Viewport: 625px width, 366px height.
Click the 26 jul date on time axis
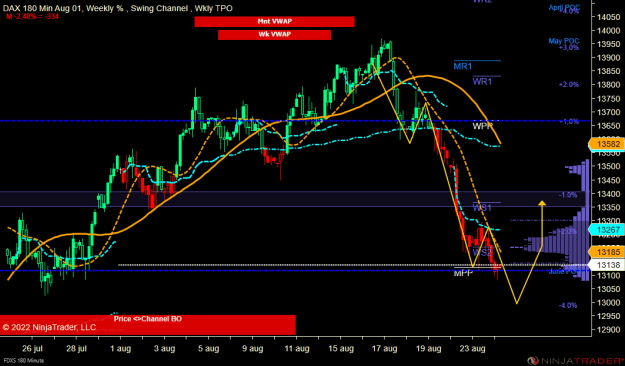[x=32, y=348]
